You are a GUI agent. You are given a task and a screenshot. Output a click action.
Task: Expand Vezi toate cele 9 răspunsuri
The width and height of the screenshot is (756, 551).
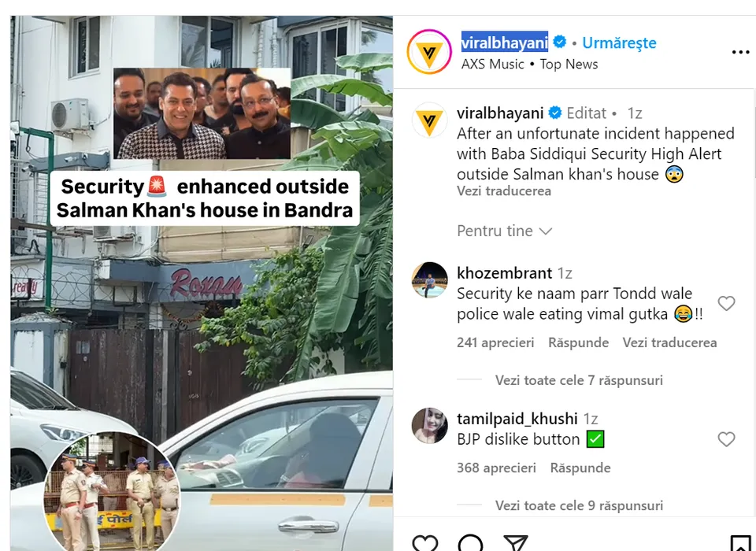click(x=579, y=505)
